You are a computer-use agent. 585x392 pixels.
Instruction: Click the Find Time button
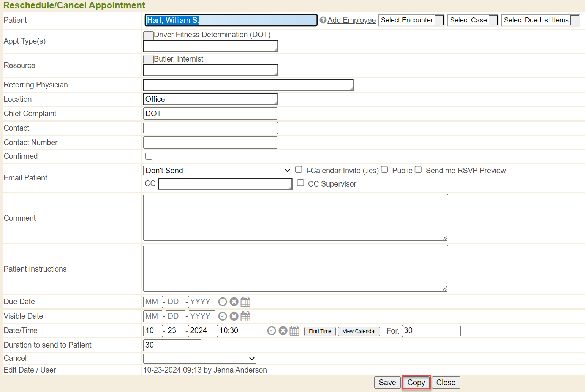[320, 331]
